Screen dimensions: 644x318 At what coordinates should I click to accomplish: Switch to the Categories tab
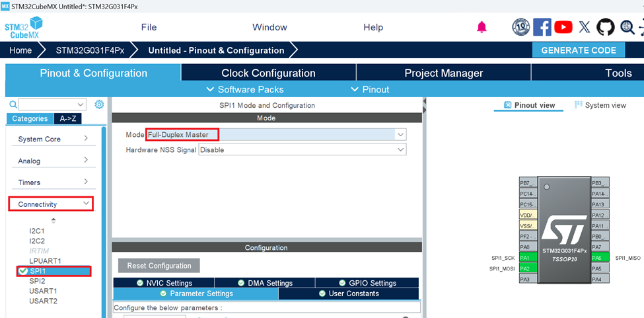coord(30,119)
